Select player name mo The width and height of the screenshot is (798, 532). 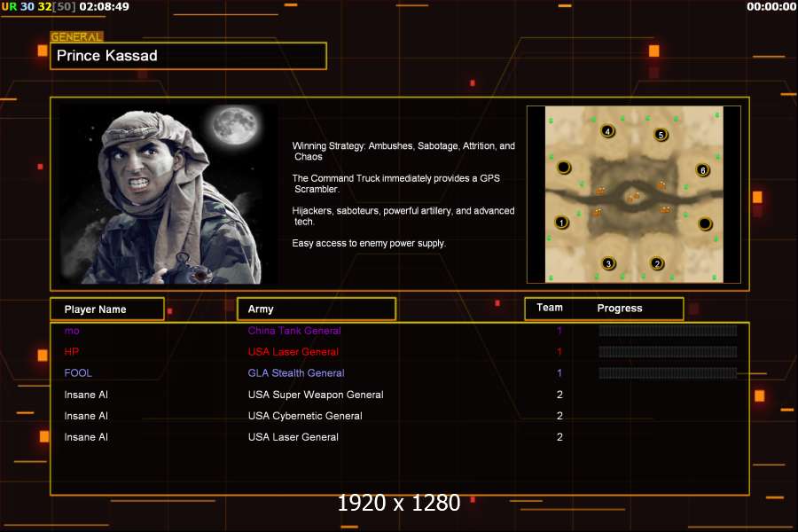pyautogui.click(x=72, y=331)
